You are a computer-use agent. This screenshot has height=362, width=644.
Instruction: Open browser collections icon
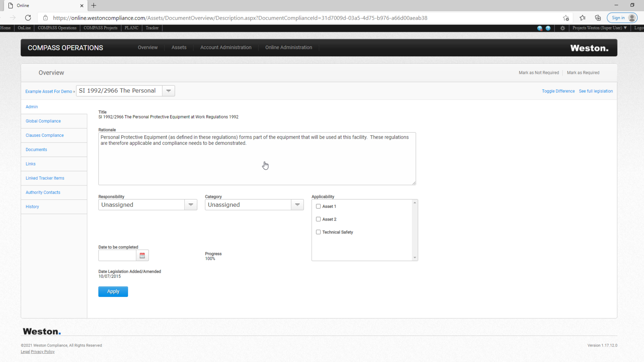tap(598, 18)
